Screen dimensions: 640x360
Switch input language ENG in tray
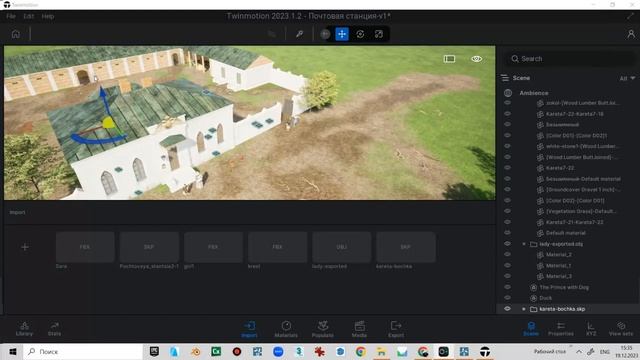click(604, 351)
